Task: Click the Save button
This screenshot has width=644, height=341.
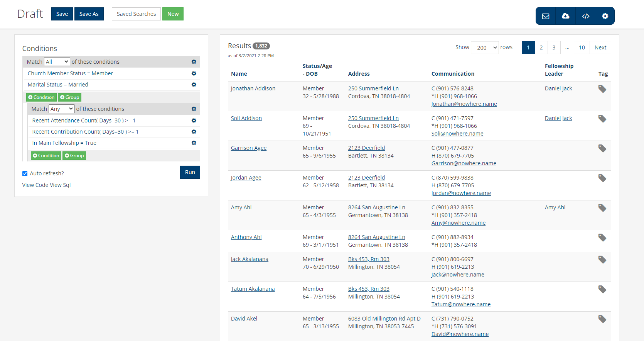Action: tap(62, 14)
